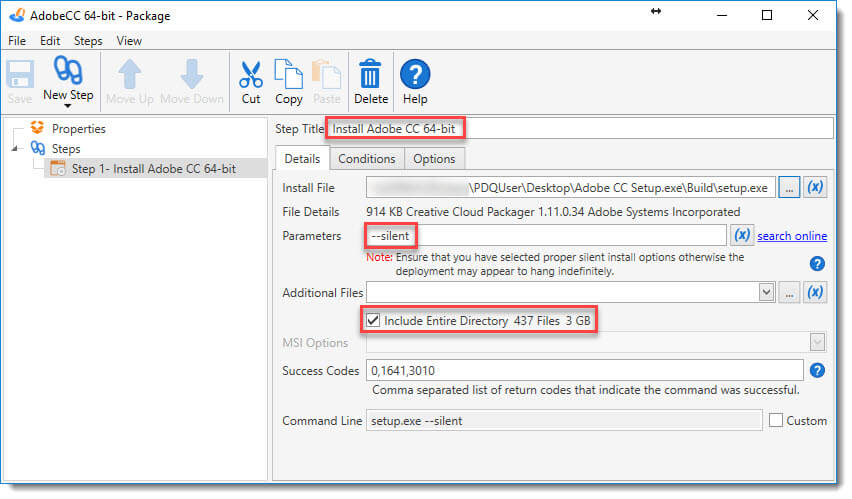Click the help icon next to the Parameters note
Image resolution: width=852 pixels, height=499 pixels.
(817, 264)
